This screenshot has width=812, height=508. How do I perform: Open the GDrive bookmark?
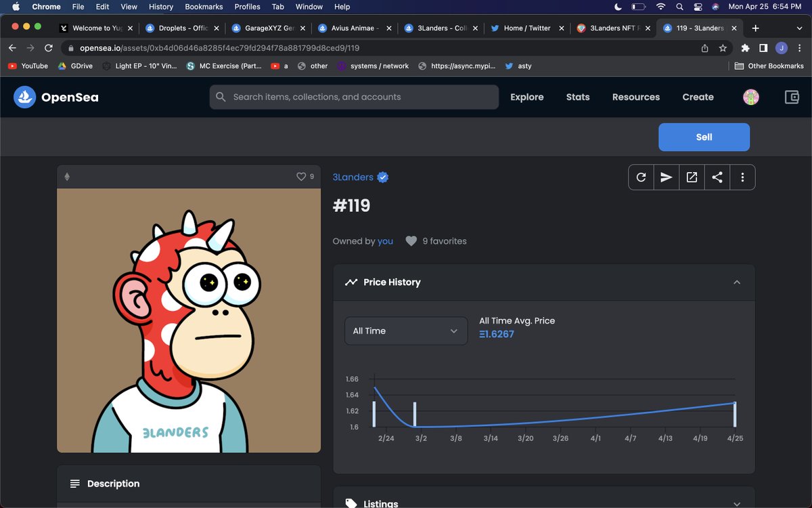75,66
